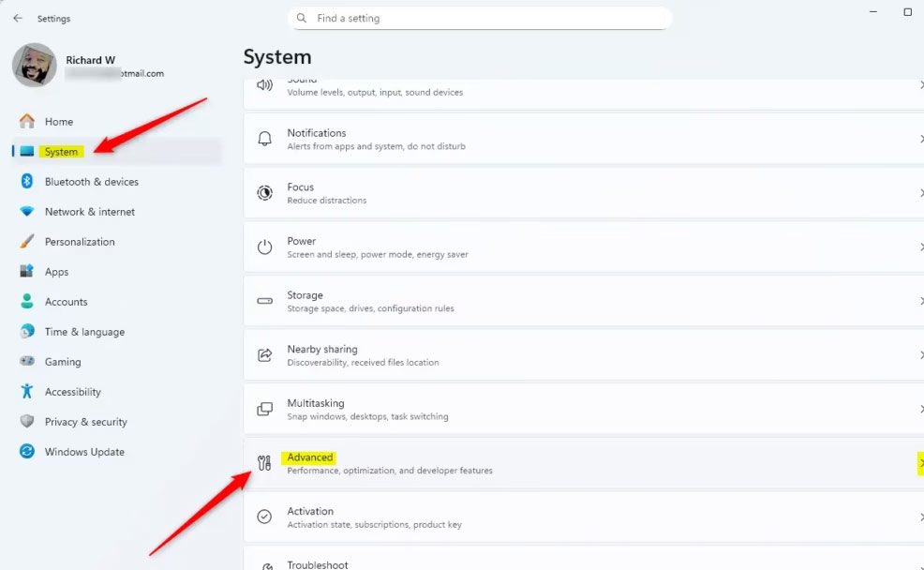
Task: Click the Multitasking windows icon
Action: [263, 409]
